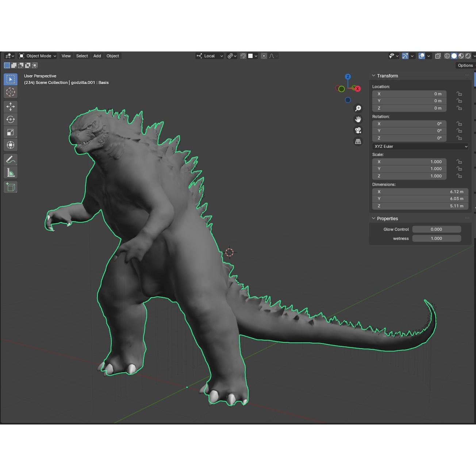This screenshot has width=476, height=476.
Task: Toggle lock for Scale Z
Action: point(459,176)
